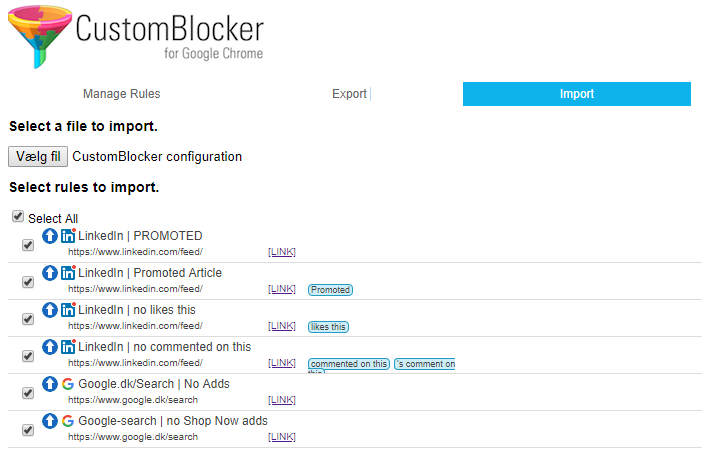Viewport: 702px width, 452px height.
Task: Open the [LINK] for LinkedIn | Promoted Article
Action: 282,289
